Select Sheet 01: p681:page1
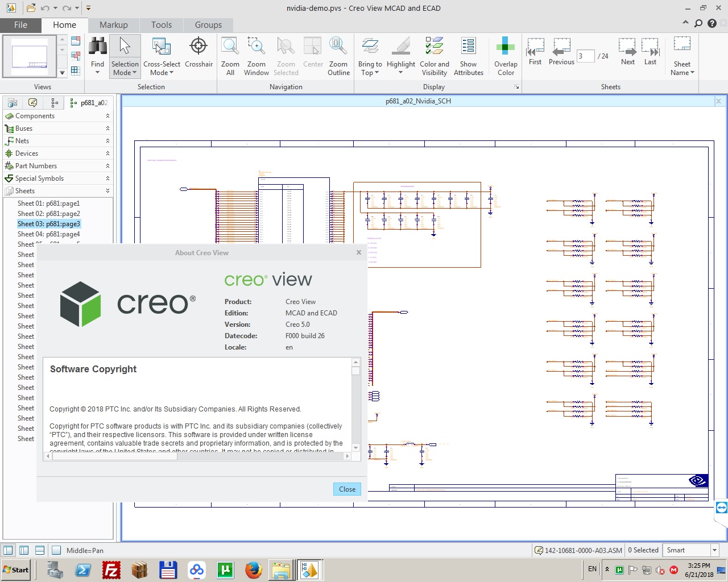This screenshot has height=582, width=728. (x=48, y=203)
